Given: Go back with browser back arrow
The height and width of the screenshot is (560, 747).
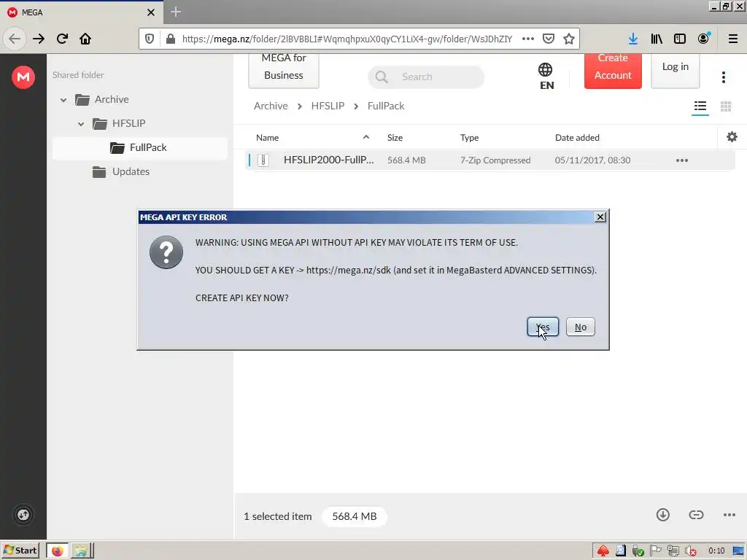Looking at the screenshot, I should 15,39.
